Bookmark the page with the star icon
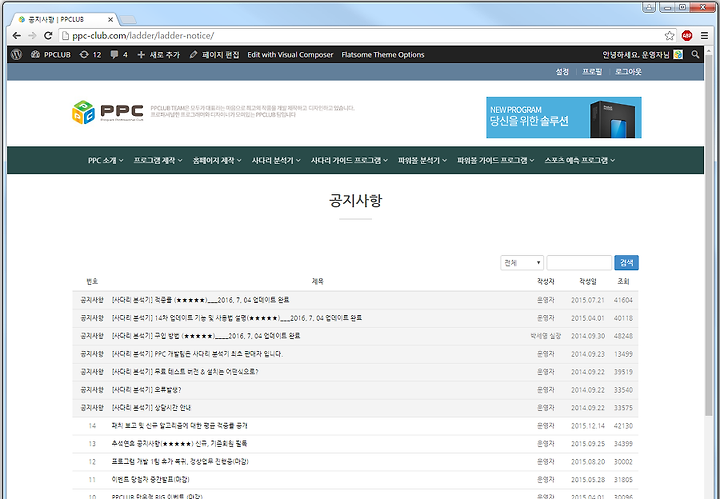The image size is (720, 499). 669,35
